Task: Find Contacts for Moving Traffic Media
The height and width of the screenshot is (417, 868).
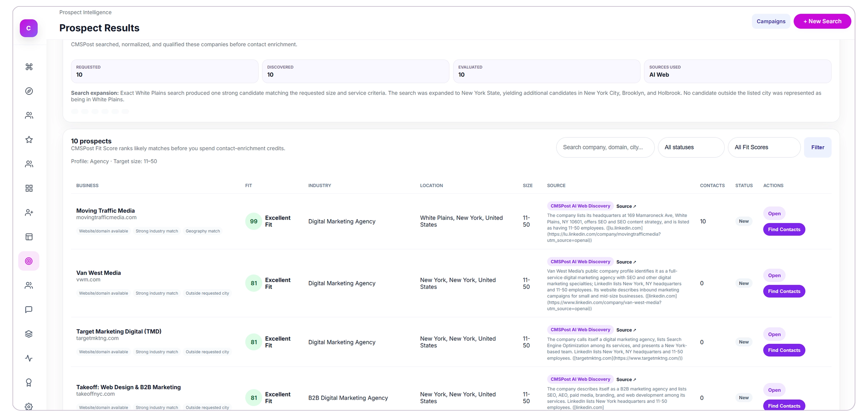Action: pos(784,230)
